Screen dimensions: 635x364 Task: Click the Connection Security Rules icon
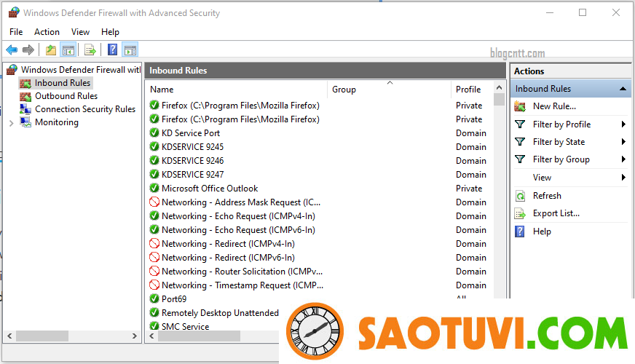pyautogui.click(x=25, y=109)
